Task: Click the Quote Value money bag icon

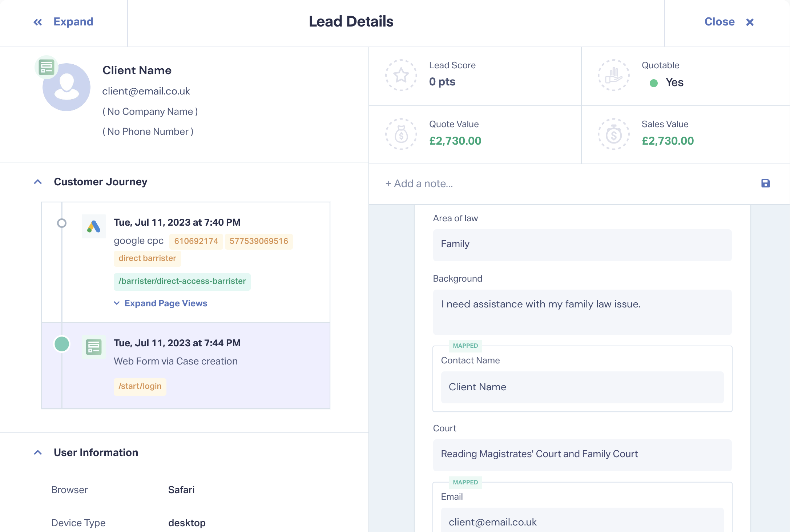Action: point(401,134)
